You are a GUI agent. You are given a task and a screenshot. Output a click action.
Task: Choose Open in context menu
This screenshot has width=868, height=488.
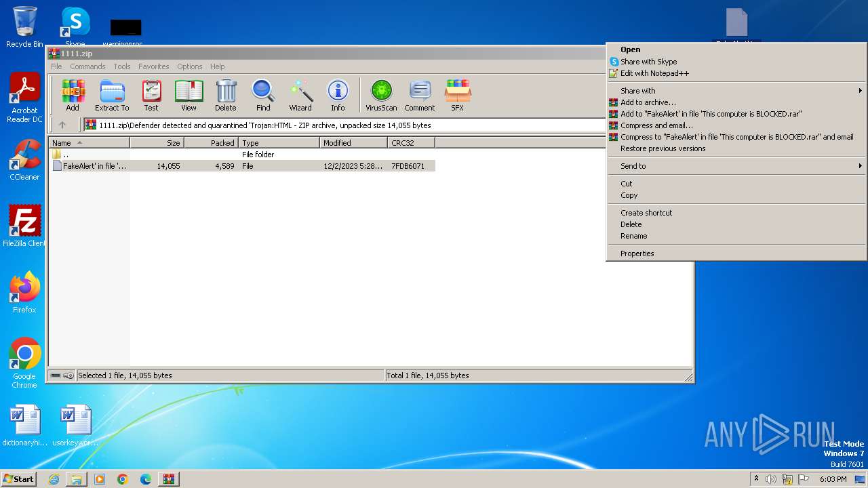pyautogui.click(x=736, y=49)
